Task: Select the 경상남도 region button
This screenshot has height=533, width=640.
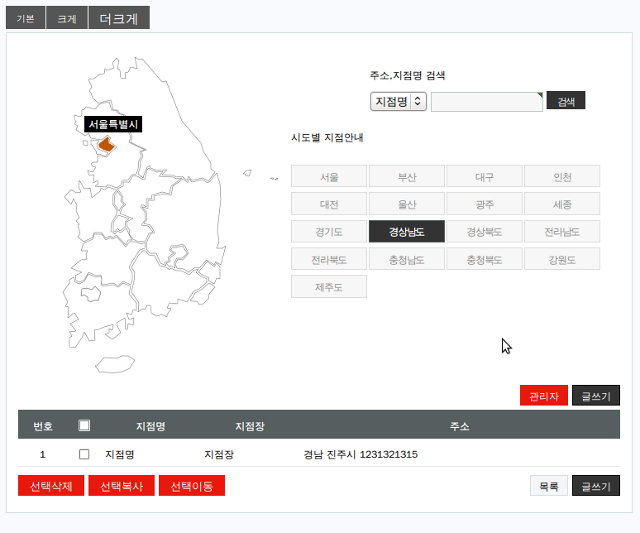Action: pyautogui.click(x=407, y=232)
